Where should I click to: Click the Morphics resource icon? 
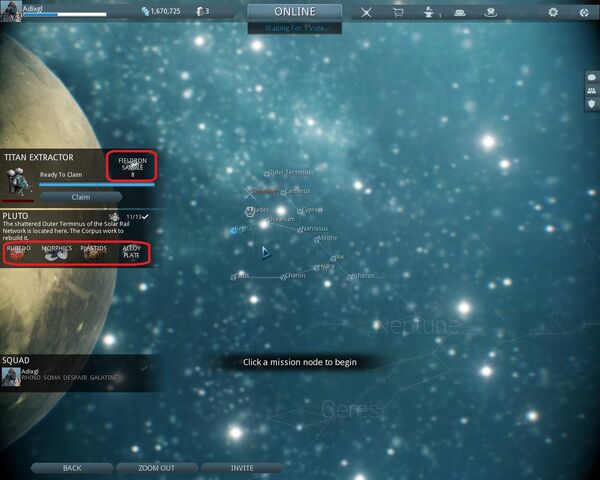56,253
